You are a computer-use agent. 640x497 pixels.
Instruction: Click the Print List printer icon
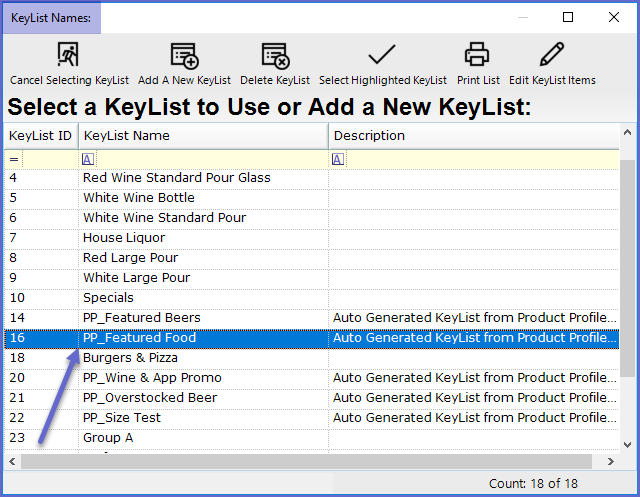pos(477,54)
